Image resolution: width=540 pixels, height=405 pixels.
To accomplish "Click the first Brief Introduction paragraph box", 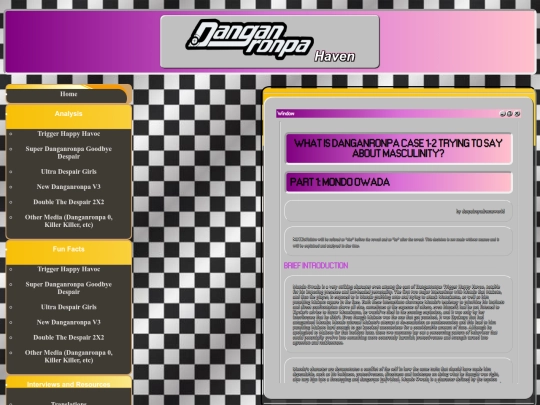I will [398, 314].
